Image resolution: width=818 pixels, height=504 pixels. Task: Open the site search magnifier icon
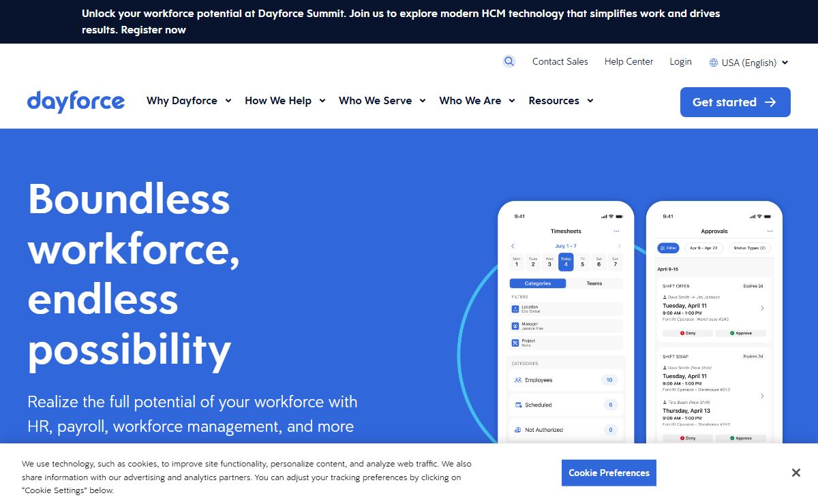pyautogui.click(x=509, y=61)
